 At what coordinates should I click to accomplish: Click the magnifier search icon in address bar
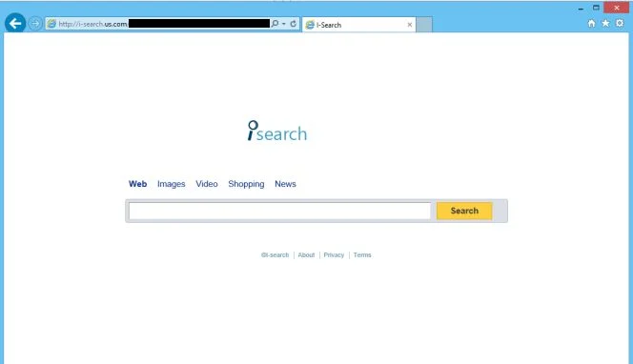[x=275, y=24]
